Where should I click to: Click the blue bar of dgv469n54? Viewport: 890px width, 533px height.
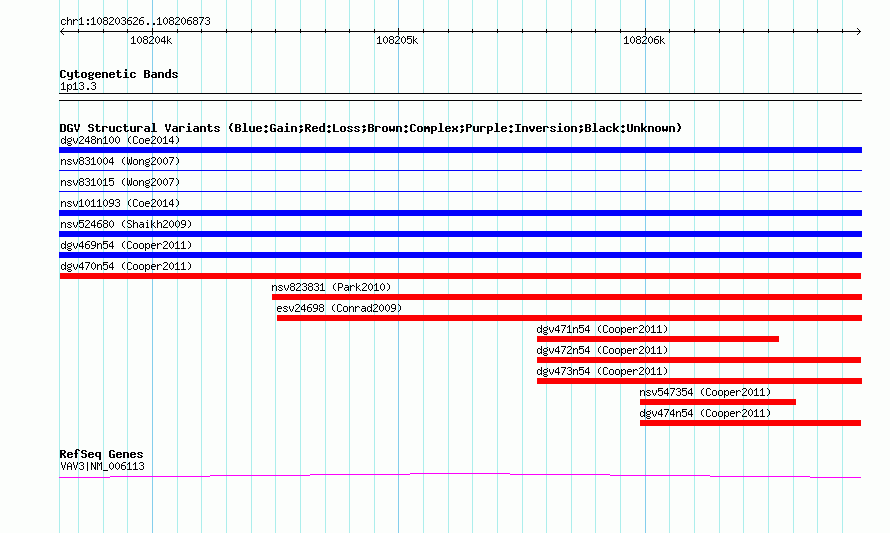click(460, 255)
